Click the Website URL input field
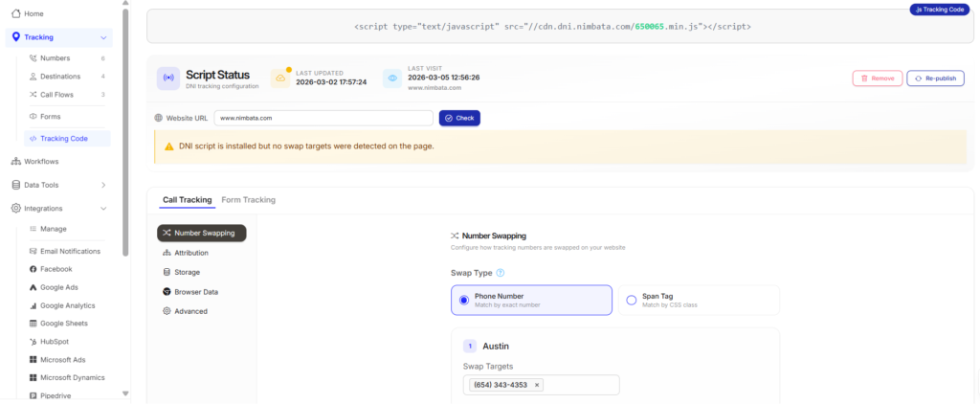Screen dimensions: 980x404 (323, 118)
